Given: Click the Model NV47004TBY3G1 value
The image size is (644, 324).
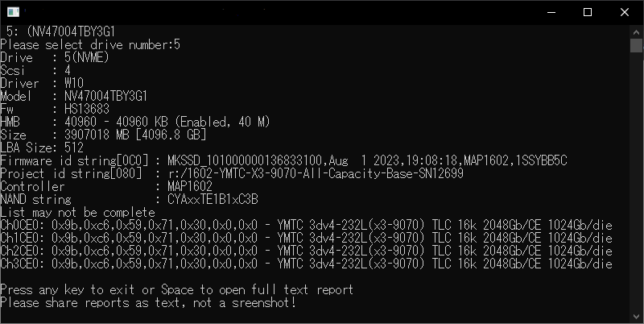Looking at the screenshot, I should pyautogui.click(x=106, y=96).
